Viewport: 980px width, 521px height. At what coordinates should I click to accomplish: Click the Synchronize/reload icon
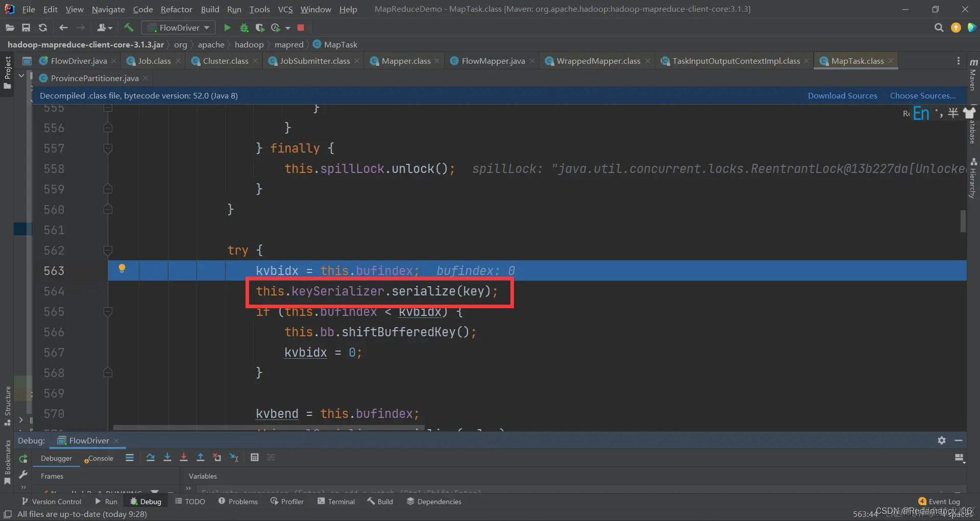point(43,28)
